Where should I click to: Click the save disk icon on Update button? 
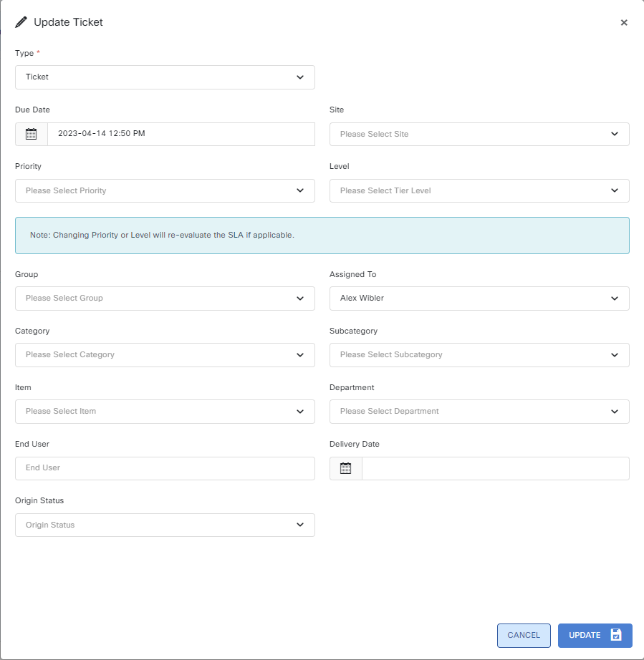pos(615,635)
